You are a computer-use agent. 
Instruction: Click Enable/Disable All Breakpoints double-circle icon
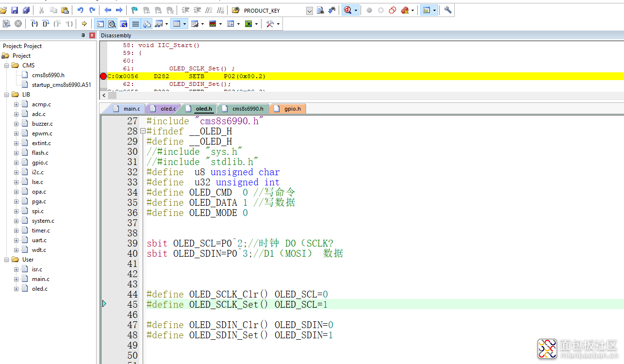pyautogui.click(x=393, y=10)
